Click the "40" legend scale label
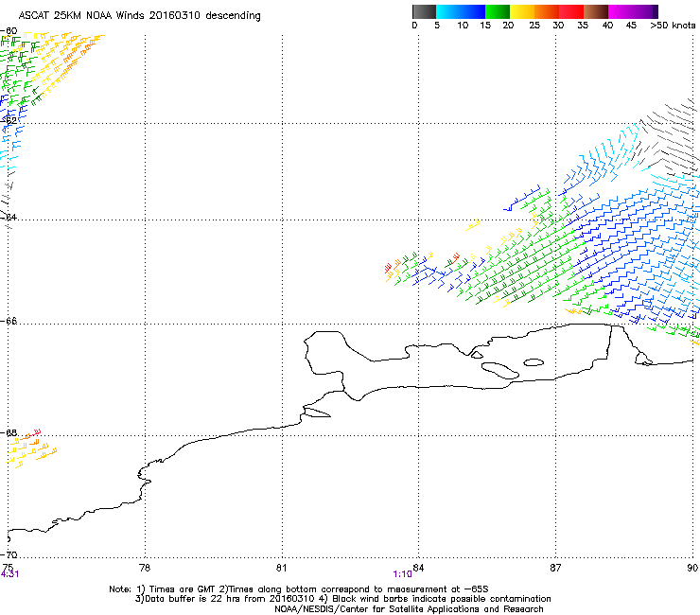 click(x=607, y=26)
